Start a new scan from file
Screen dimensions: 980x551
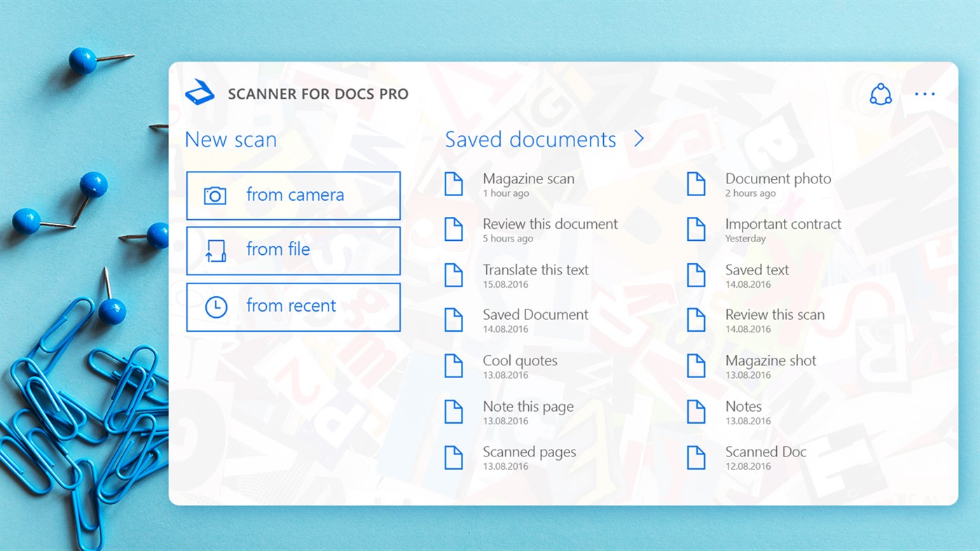293,250
